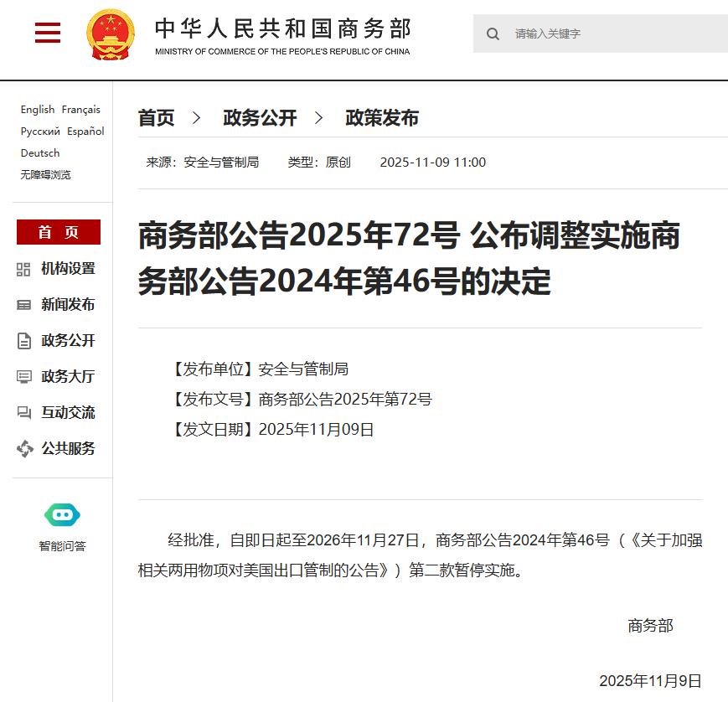Open 政务公开 in the breadcrumb trail
Screen dimensions: 728x702
point(260,118)
